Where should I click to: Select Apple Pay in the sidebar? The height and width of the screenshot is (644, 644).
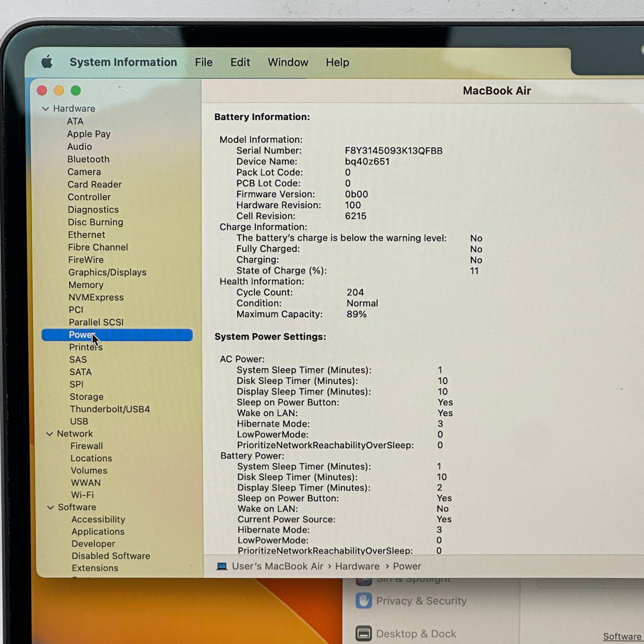pyautogui.click(x=89, y=134)
